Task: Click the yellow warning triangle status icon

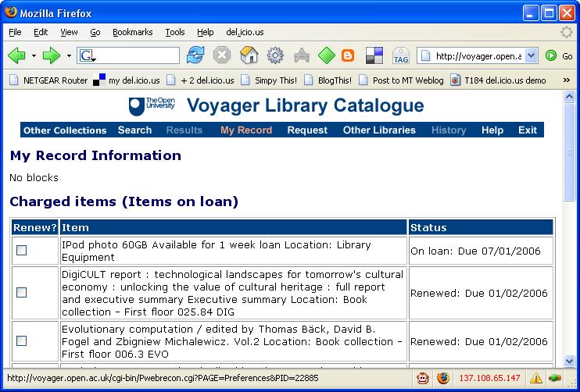Action: tap(536, 378)
